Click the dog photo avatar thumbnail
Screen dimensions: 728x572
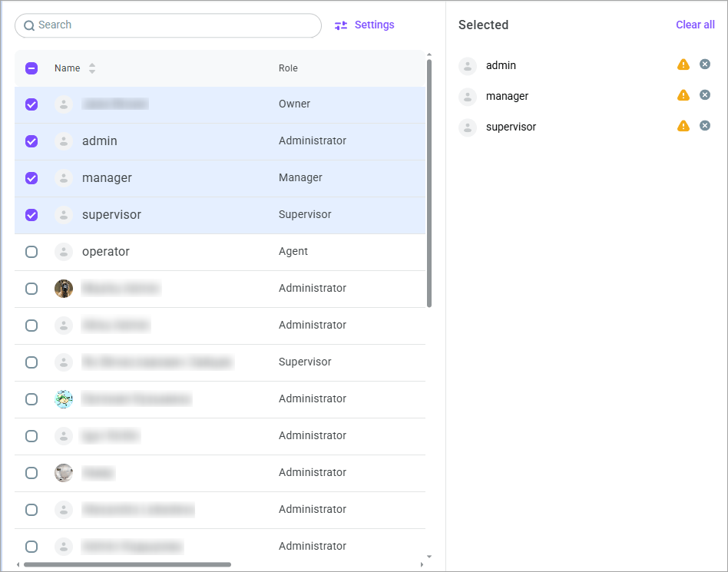(64, 289)
